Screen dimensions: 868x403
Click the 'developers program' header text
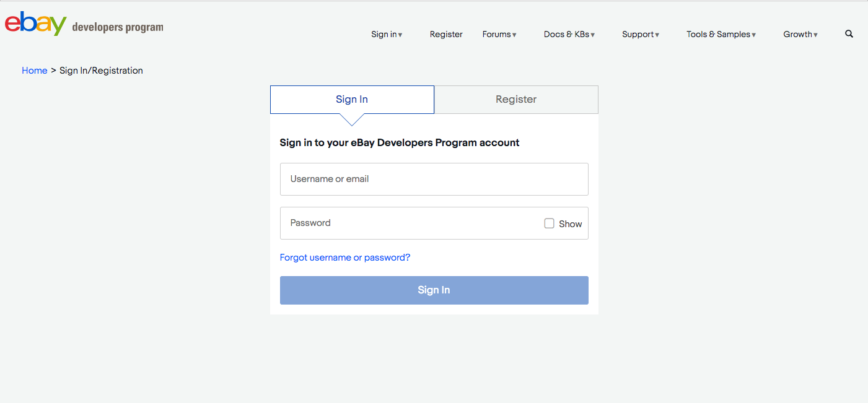118,27
